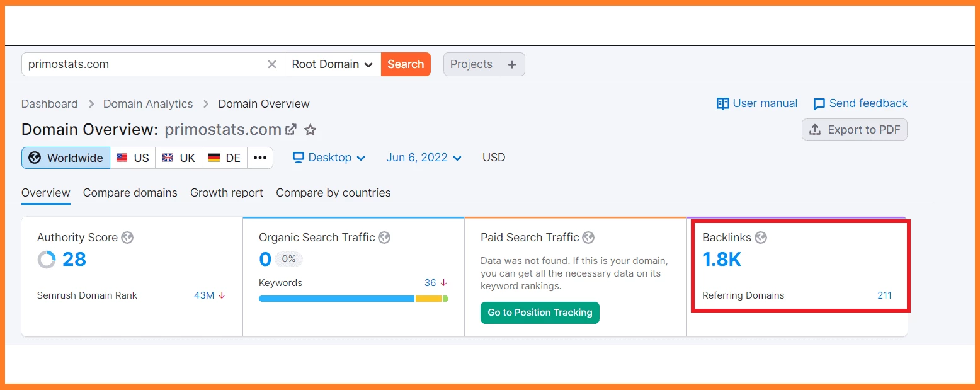Image resolution: width=980 pixels, height=390 pixels.
Task: Click the Projects button
Action: click(471, 64)
